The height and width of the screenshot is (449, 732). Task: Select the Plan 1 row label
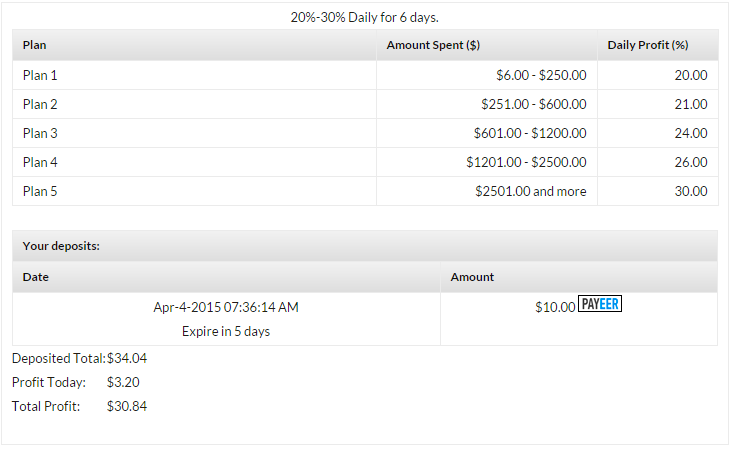(x=40, y=75)
